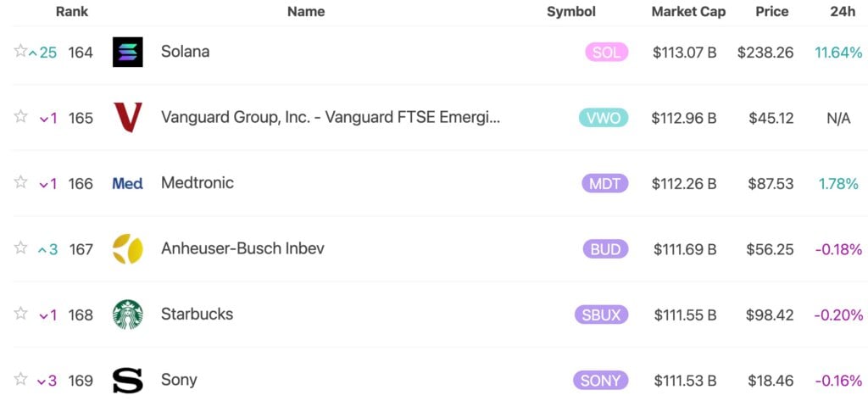
Task: Click the teal VWO symbol badge
Action: point(604,118)
